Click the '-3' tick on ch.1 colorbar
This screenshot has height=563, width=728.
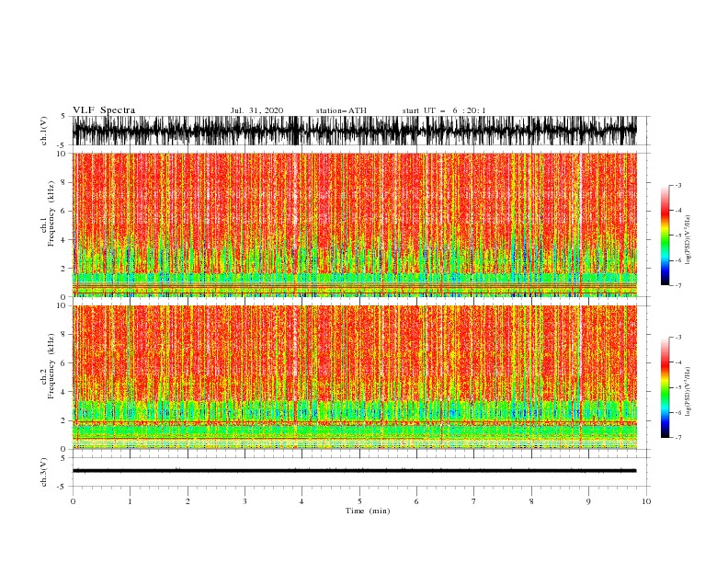click(x=678, y=185)
